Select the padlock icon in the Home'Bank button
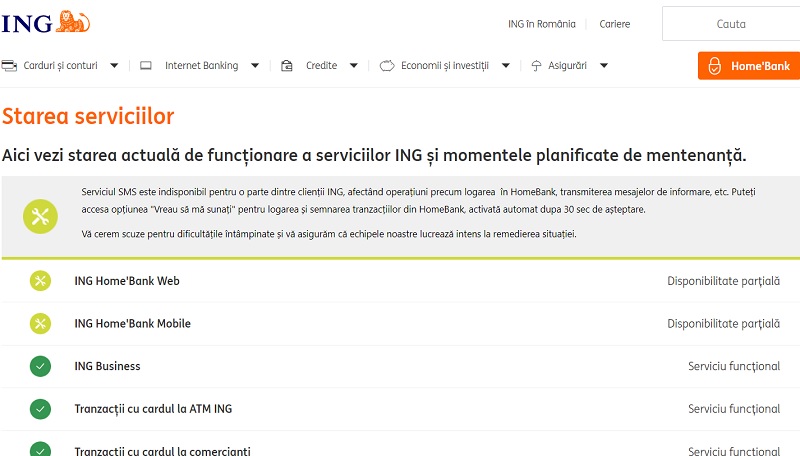This screenshot has width=800, height=456. (715, 66)
